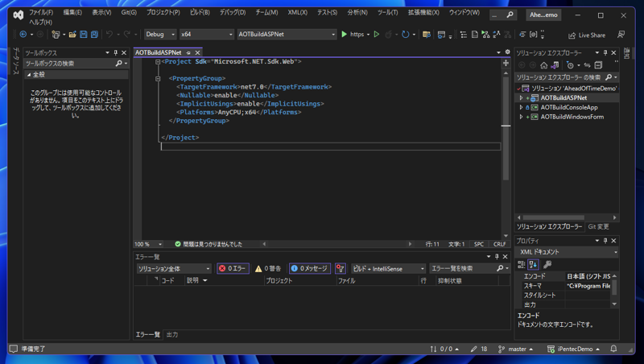Image resolution: width=644 pixels, height=364 pixels.
Task: Open the x64 platform dropdown
Action: (x=207, y=35)
